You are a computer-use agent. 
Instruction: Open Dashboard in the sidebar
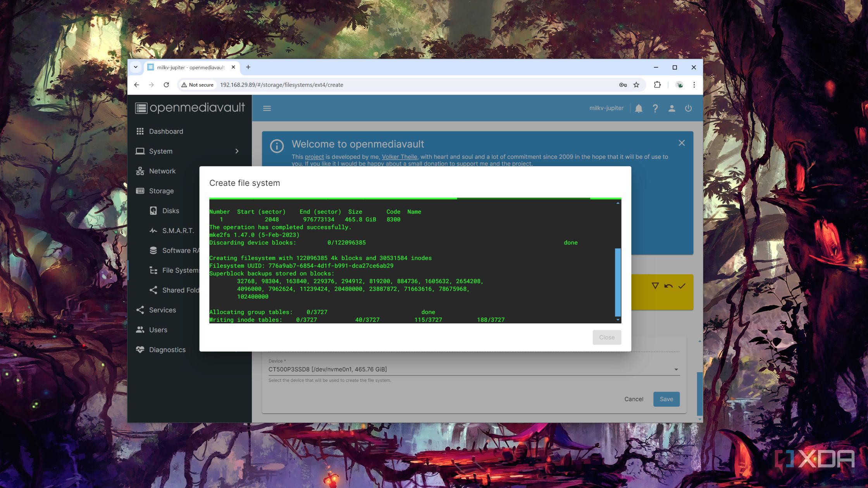click(x=190, y=131)
